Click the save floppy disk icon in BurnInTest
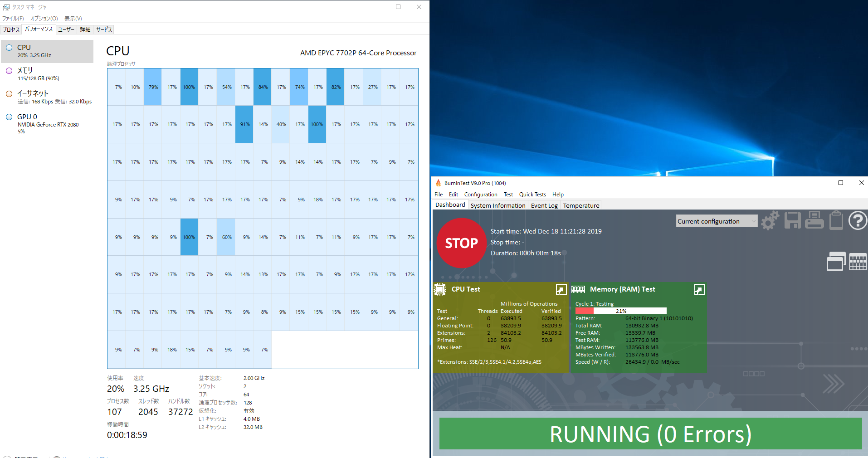 coord(792,221)
